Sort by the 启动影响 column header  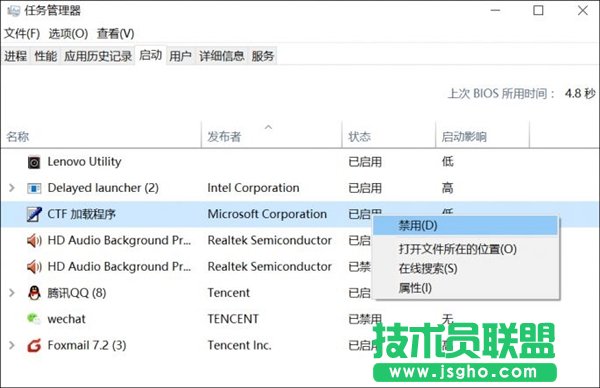483,136
